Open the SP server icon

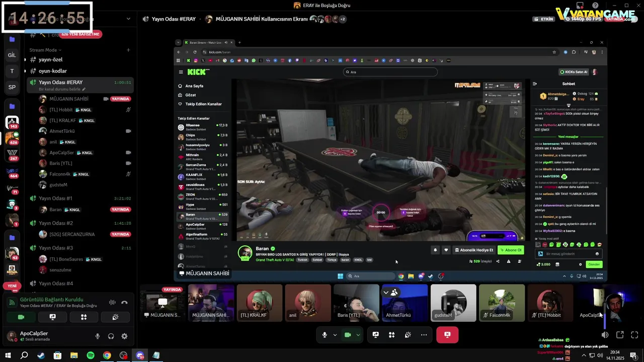[x=12, y=87]
